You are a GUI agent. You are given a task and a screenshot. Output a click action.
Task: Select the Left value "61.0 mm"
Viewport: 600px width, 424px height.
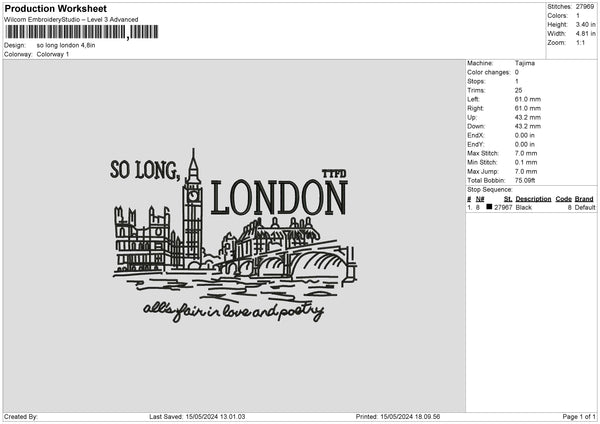point(528,99)
